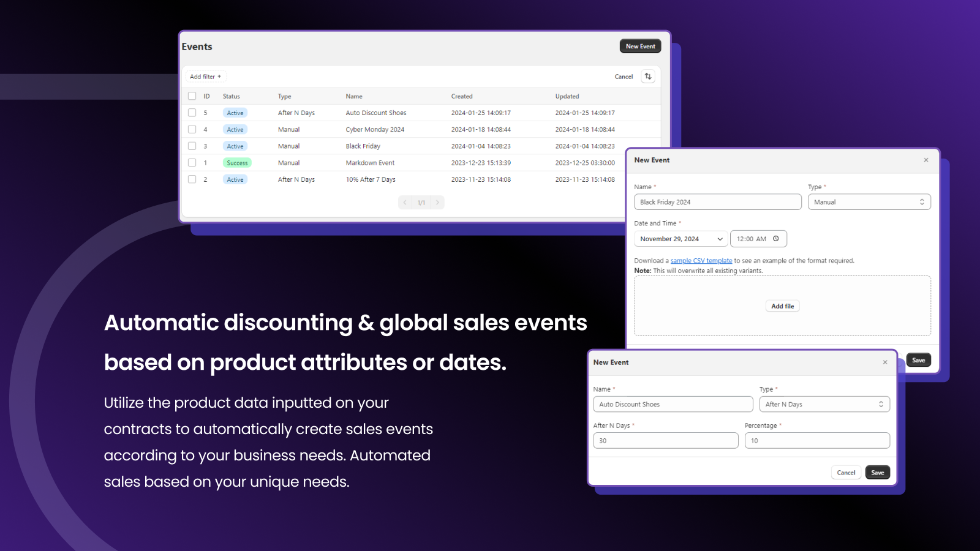Close the Black Friday 2024 New Event dialog
This screenshot has height=551, width=980.
(x=926, y=160)
